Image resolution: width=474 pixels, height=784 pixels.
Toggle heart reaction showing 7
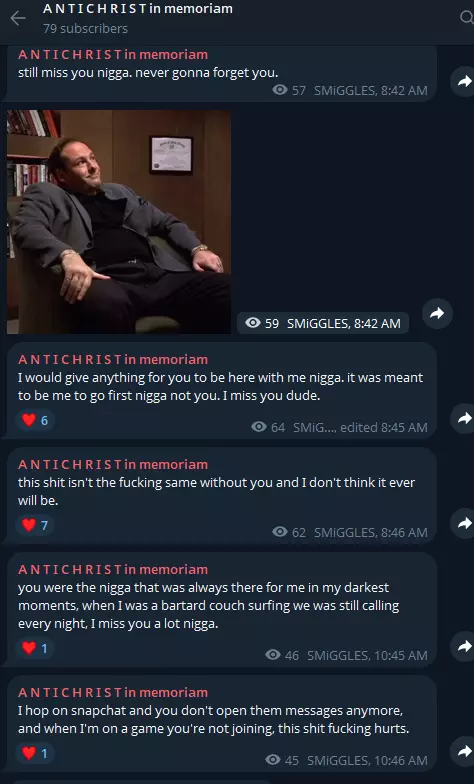[x=35, y=525]
